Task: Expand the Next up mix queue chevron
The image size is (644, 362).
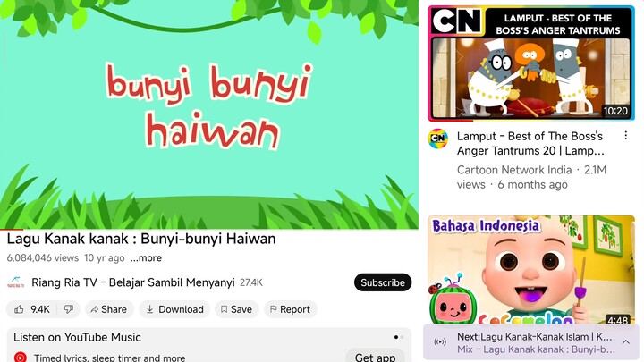Action: pos(625,341)
